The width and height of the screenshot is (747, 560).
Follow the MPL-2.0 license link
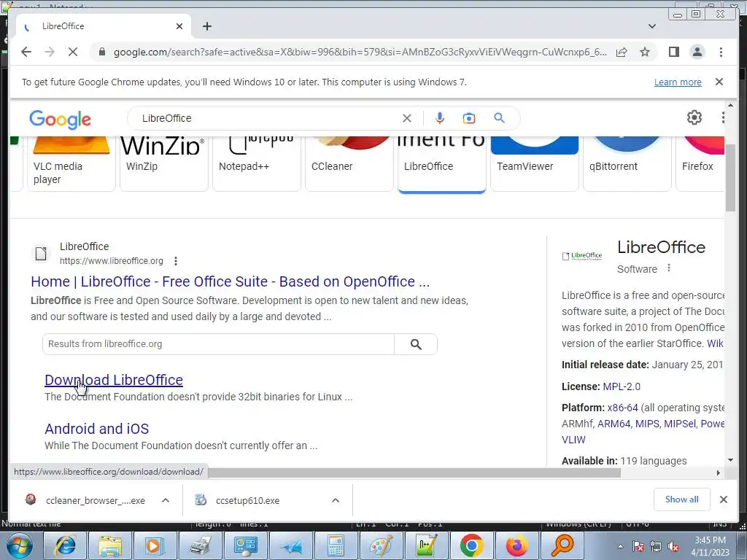point(622,386)
